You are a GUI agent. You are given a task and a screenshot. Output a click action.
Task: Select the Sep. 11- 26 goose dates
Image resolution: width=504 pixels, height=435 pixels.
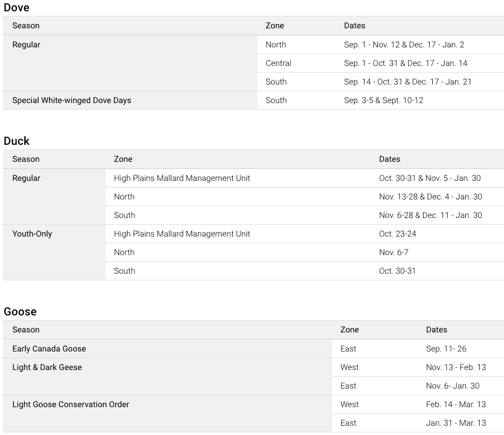click(x=446, y=349)
